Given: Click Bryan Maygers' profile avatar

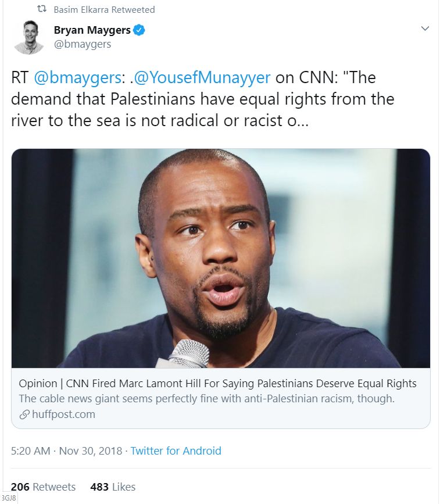Looking at the screenshot, I should point(29,37).
